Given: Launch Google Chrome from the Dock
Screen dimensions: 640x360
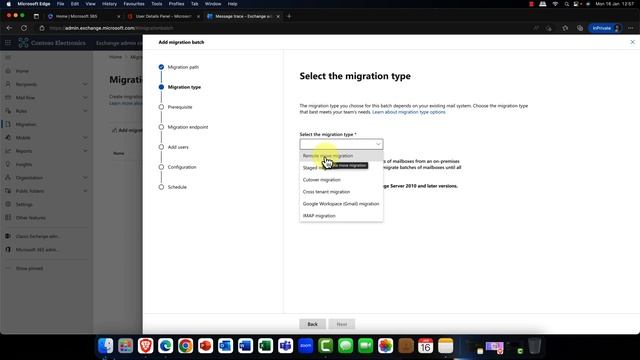Looking at the screenshot, I should [x=185, y=346].
